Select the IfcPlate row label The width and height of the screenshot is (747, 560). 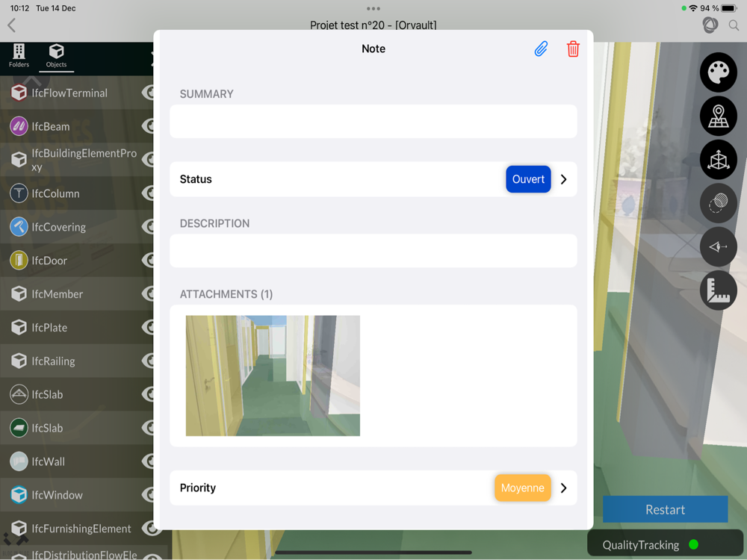[x=49, y=328]
